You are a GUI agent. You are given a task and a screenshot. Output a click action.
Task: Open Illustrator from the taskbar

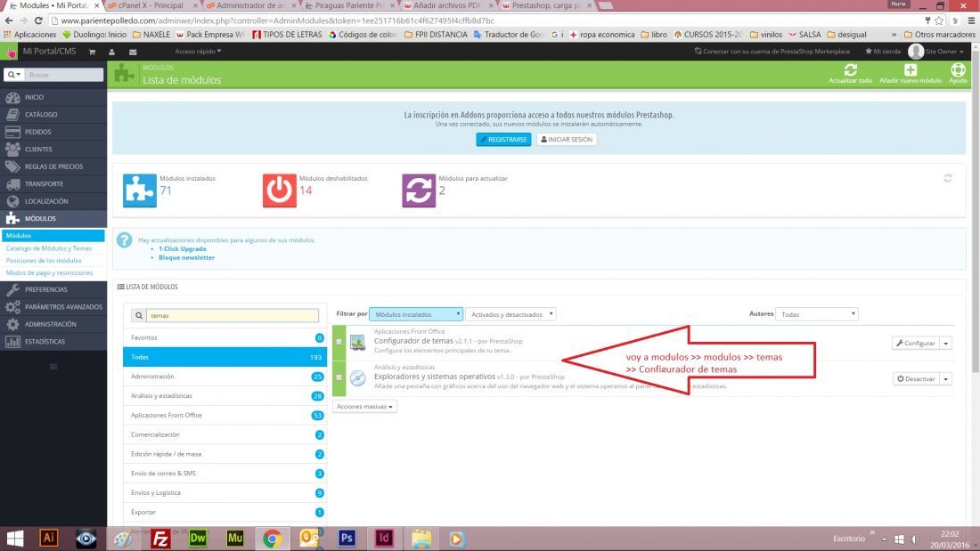tap(49, 538)
